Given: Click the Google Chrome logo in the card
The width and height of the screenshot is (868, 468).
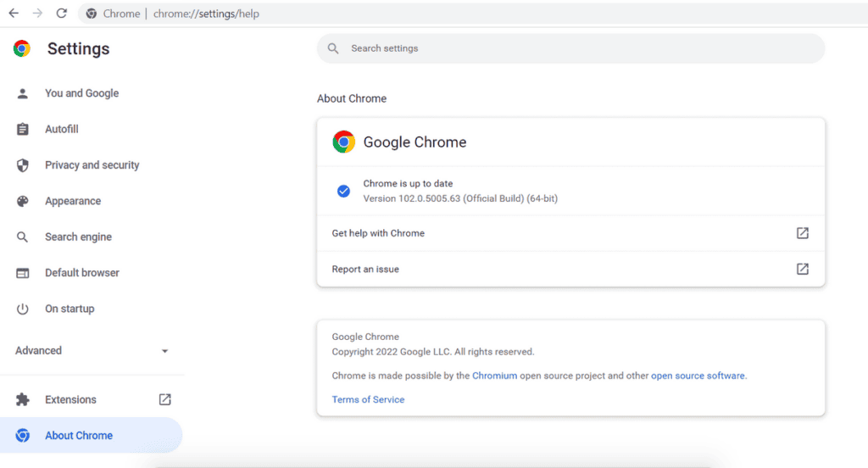Looking at the screenshot, I should pyautogui.click(x=343, y=142).
